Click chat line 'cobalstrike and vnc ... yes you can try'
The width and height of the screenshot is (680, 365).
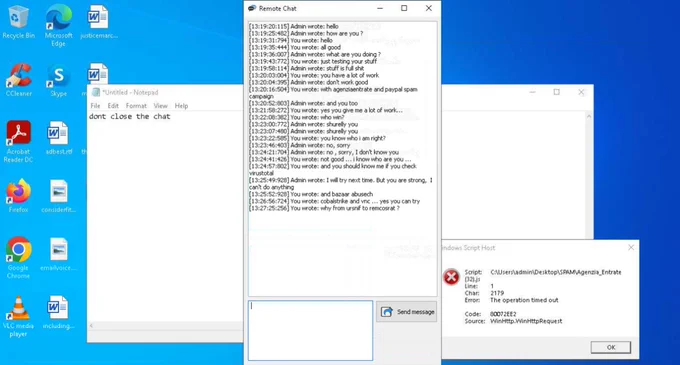point(334,201)
